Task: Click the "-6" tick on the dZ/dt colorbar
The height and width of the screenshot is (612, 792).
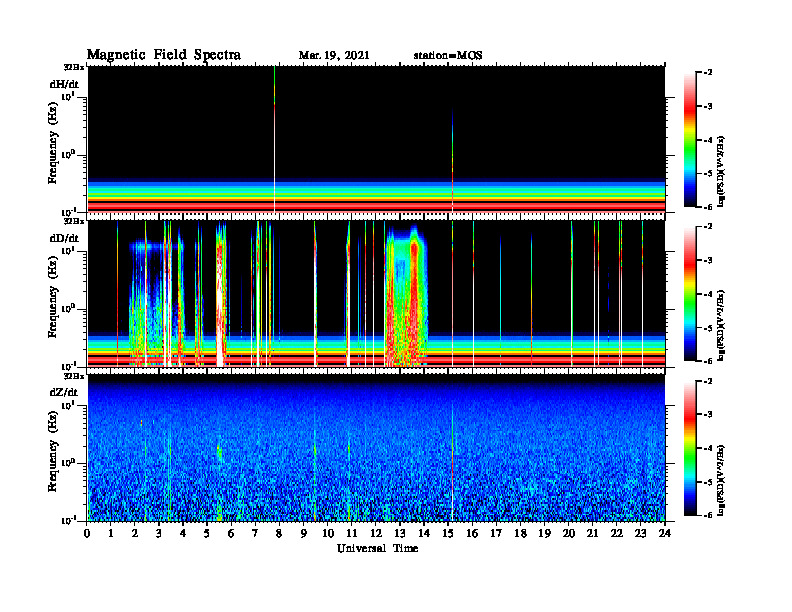Action: pos(709,515)
